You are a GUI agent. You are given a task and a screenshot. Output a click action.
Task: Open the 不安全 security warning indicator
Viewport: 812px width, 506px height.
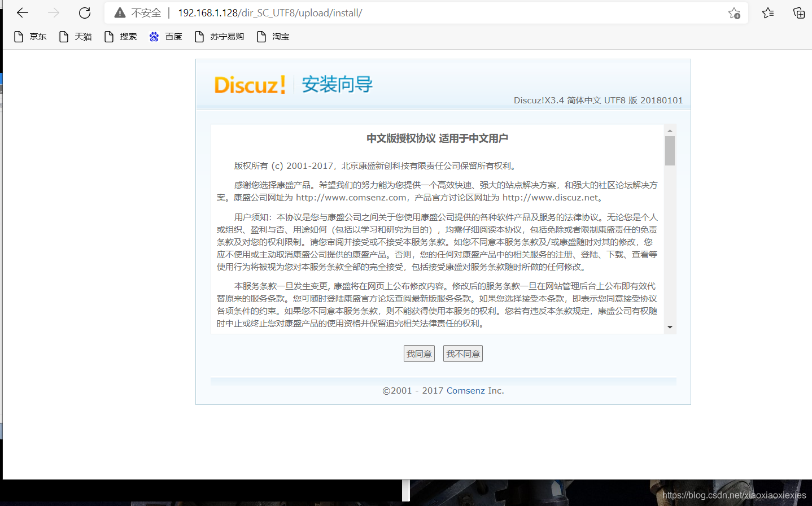(138, 12)
